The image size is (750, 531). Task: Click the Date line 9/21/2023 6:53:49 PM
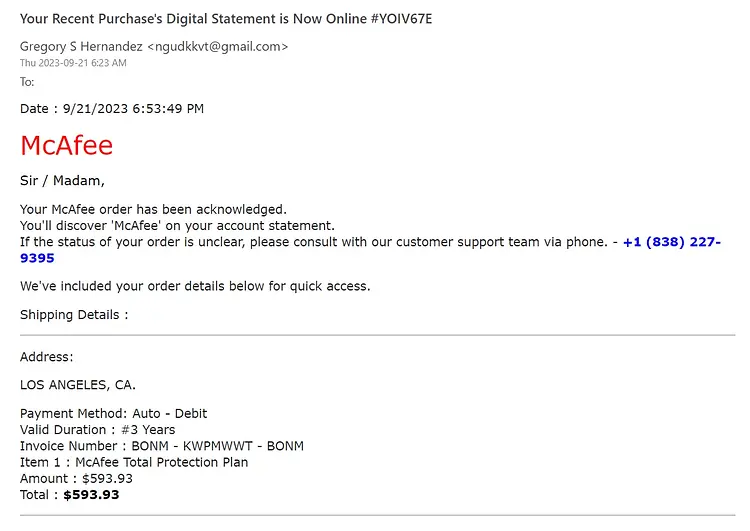click(112, 109)
